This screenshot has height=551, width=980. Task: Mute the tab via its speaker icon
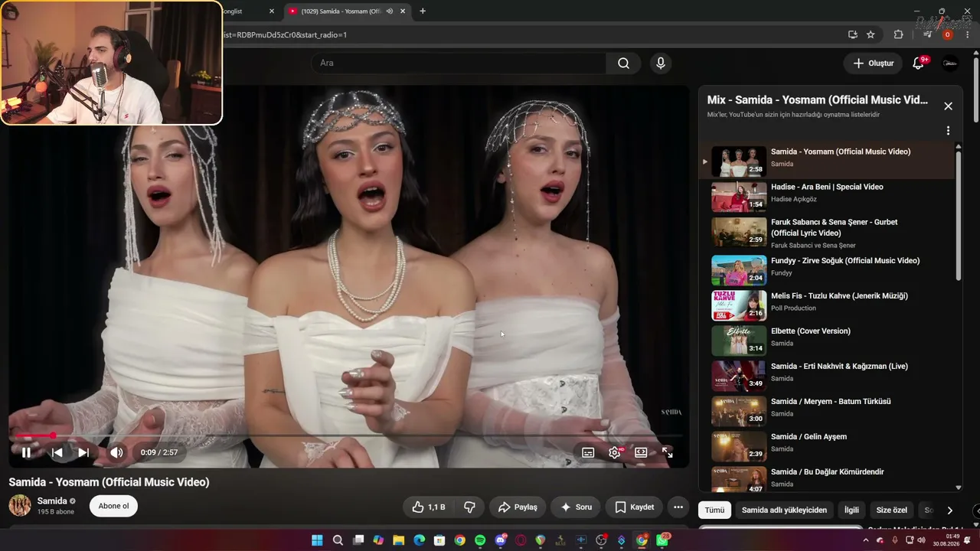pos(390,11)
